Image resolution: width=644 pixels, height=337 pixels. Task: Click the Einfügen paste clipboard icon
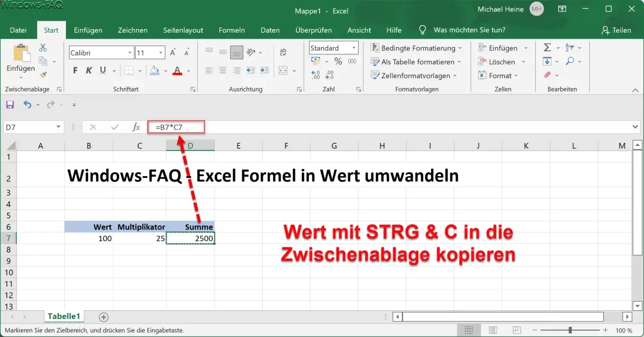click(21, 53)
